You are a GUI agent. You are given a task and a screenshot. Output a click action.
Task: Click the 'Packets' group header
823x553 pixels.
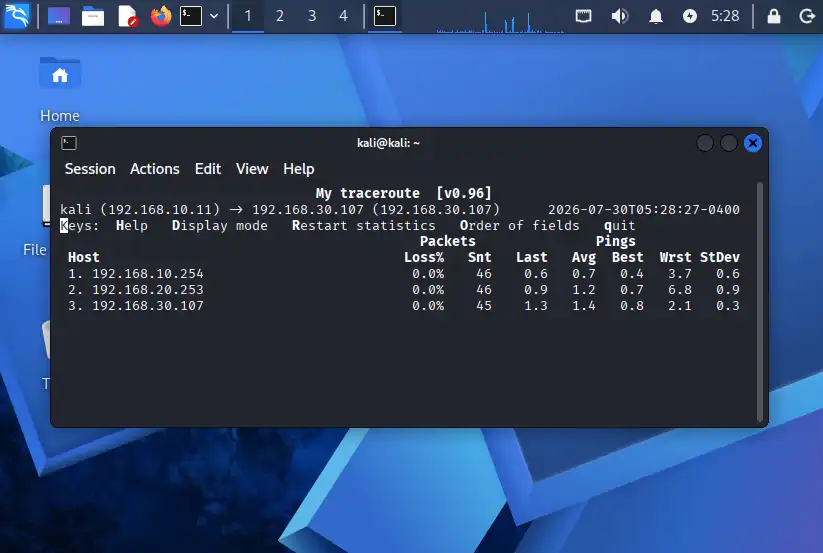(x=448, y=241)
